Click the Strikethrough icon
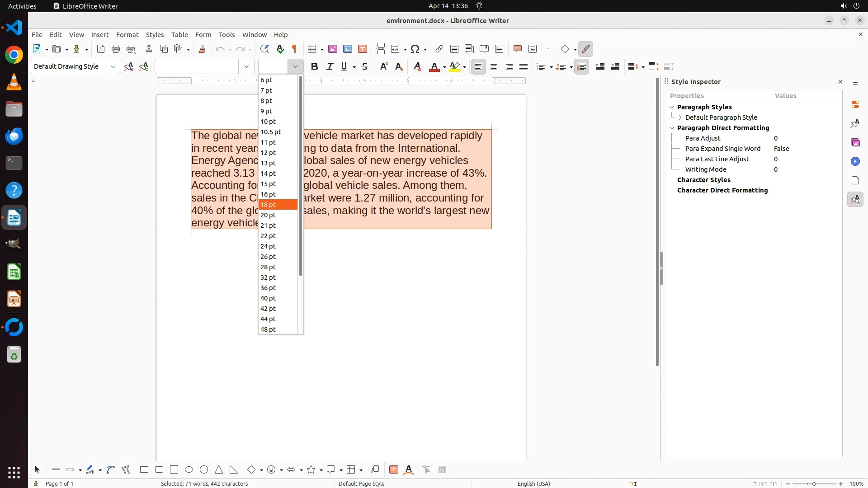The height and width of the screenshot is (488, 868). click(x=365, y=67)
